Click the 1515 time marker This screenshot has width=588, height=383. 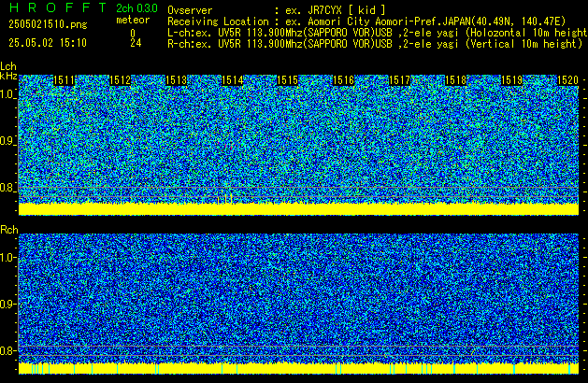287,80
